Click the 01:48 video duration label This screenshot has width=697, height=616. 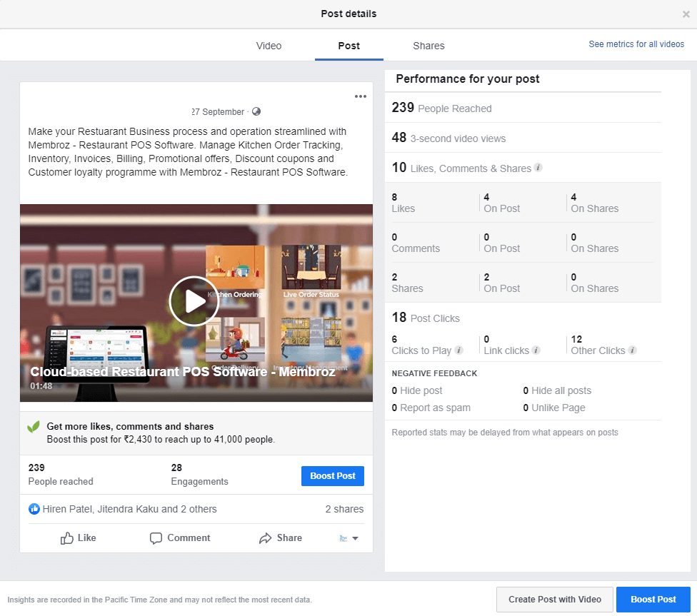[41, 385]
